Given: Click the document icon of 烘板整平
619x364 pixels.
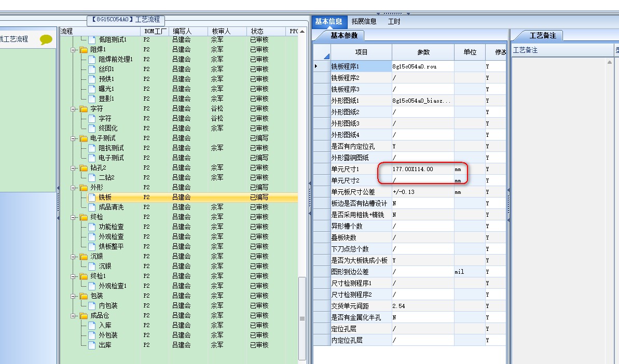Looking at the screenshot, I should 92,246.
